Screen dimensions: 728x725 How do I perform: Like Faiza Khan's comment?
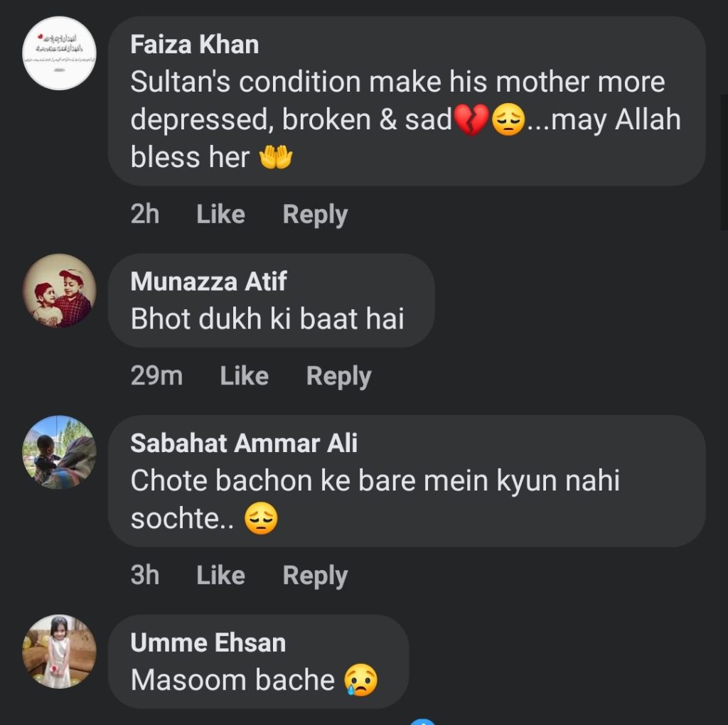point(220,215)
